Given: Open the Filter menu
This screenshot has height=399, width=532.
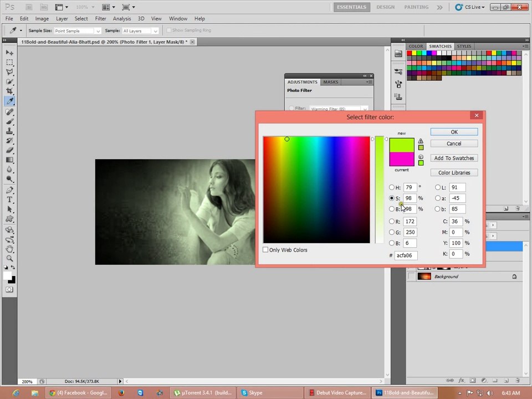Looking at the screenshot, I should 100,19.
